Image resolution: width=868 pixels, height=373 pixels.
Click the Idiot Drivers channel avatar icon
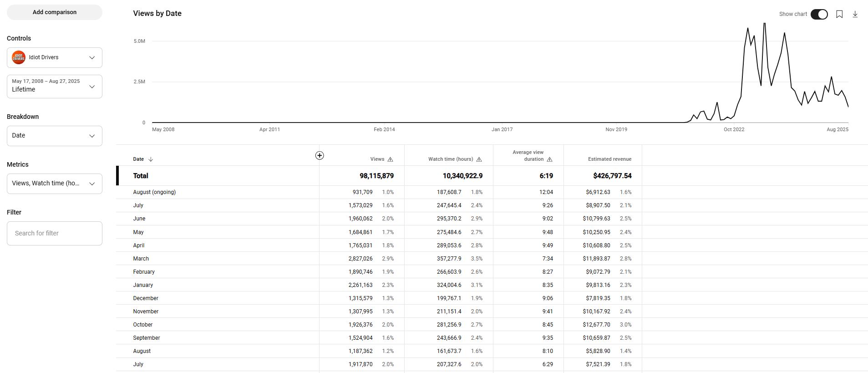click(x=19, y=58)
